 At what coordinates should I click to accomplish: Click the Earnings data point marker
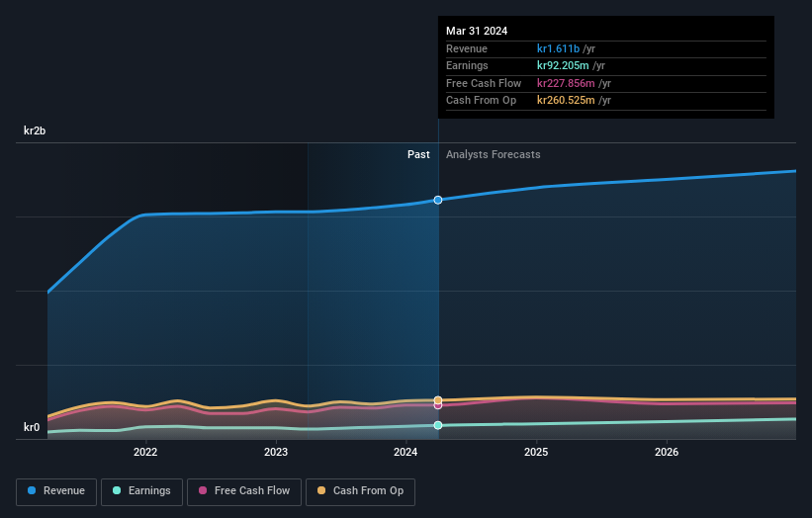[438, 425]
